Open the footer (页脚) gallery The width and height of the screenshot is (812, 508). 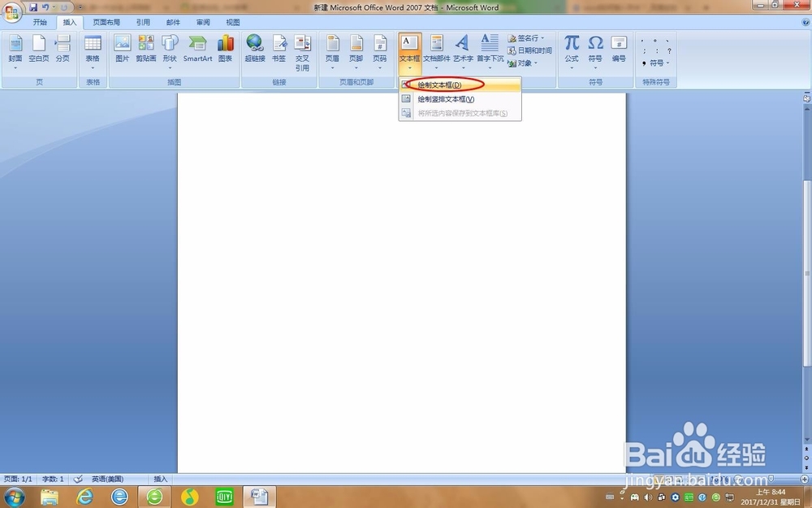(x=356, y=52)
